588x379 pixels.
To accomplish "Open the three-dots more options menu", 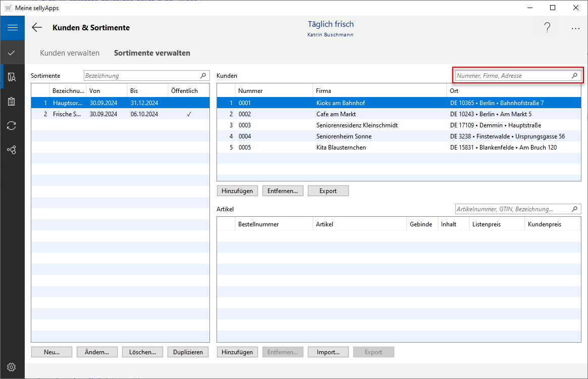I will click(x=575, y=29).
